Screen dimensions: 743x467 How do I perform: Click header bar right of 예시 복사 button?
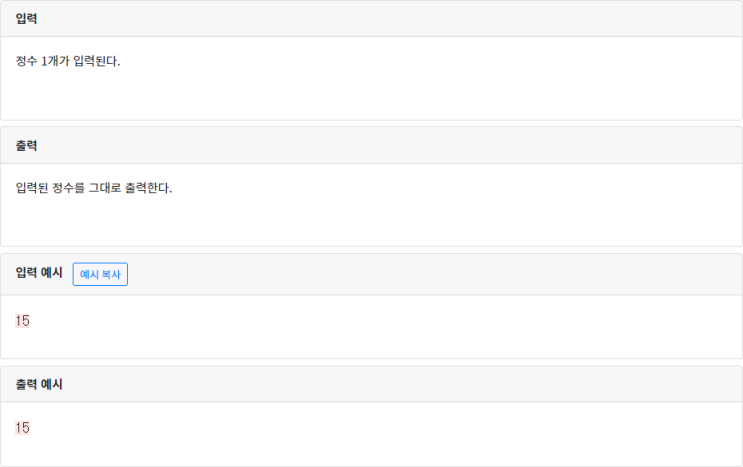click(x=430, y=274)
